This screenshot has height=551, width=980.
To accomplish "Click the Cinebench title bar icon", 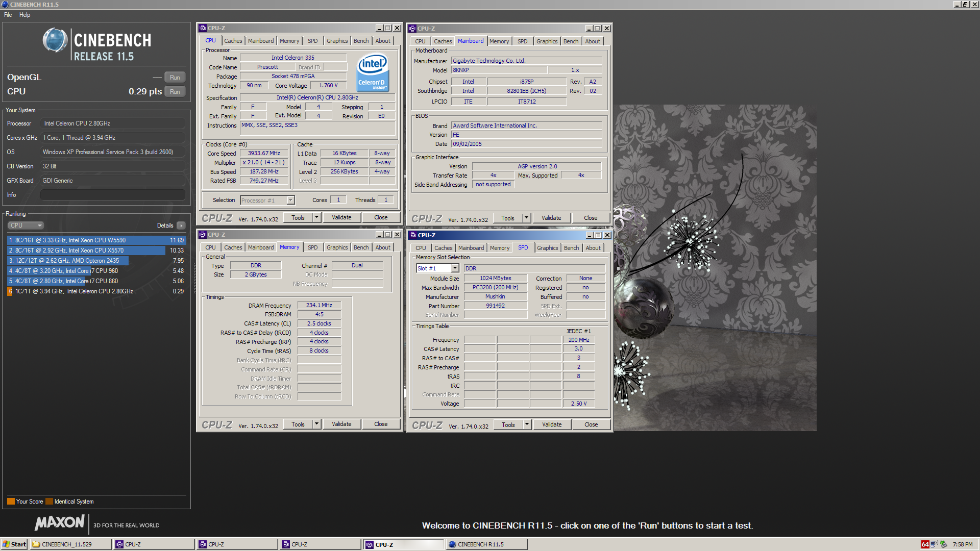I will point(5,4).
